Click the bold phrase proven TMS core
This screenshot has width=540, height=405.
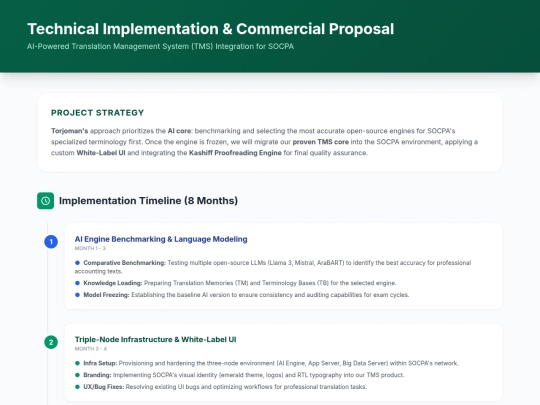tap(321, 142)
